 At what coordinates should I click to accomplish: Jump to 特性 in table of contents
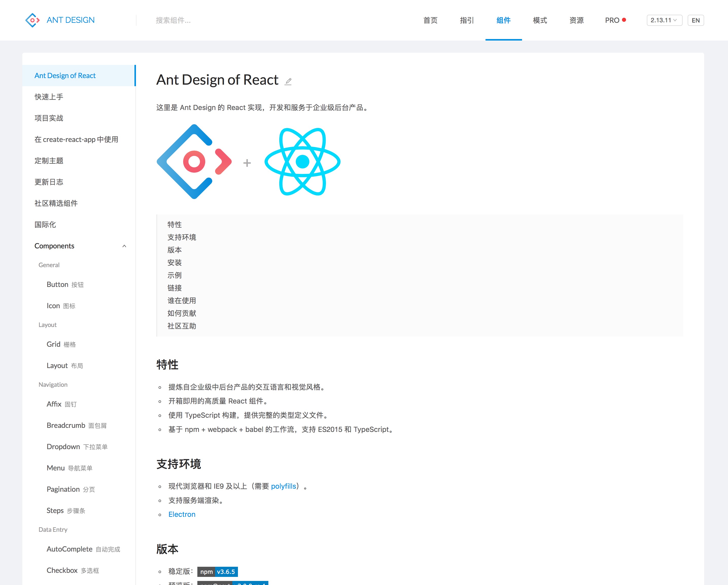pos(175,225)
